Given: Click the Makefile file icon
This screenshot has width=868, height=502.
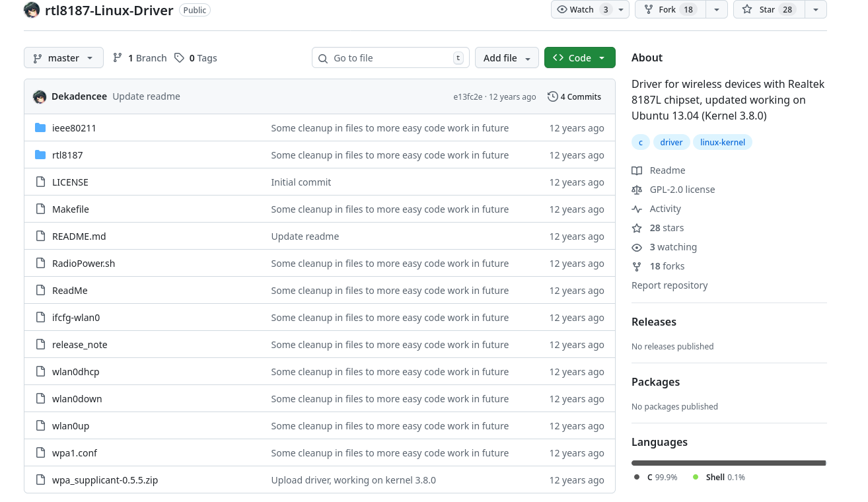Looking at the screenshot, I should [40, 209].
